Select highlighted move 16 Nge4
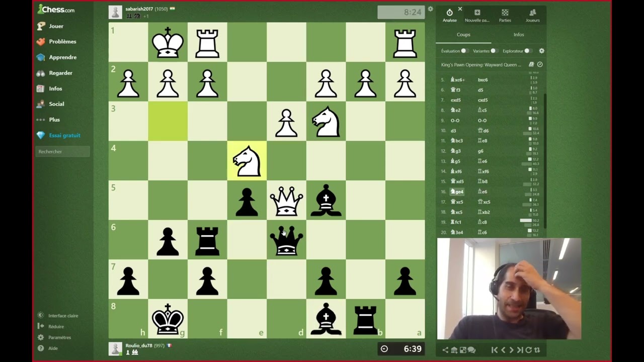The width and height of the screenshot is (644, 362). 457,192
